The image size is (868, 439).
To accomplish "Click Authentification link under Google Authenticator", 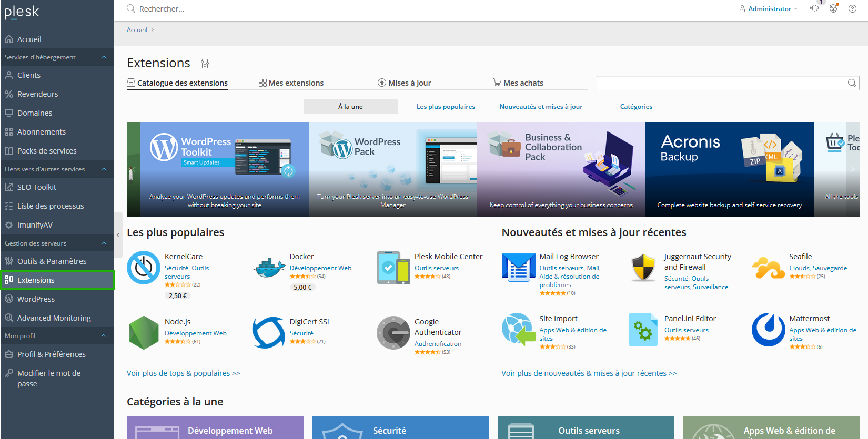I will [438, 344].
